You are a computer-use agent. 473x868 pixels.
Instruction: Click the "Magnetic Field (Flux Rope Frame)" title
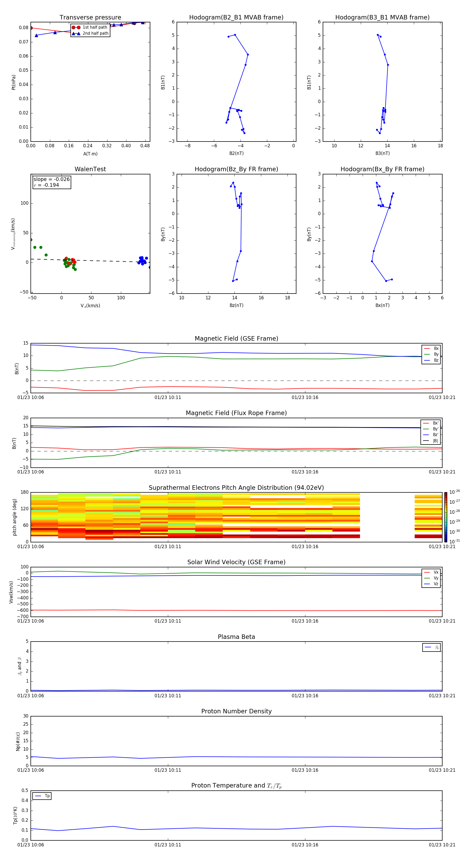point(236,413)
